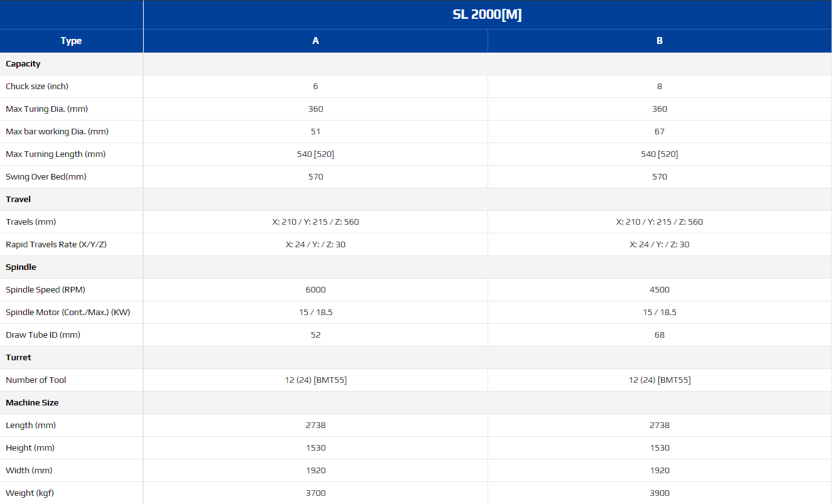Click Swing Over Bed 570 for type A
This screenshot has width=833, height=504.
click(x=315, y=177)
